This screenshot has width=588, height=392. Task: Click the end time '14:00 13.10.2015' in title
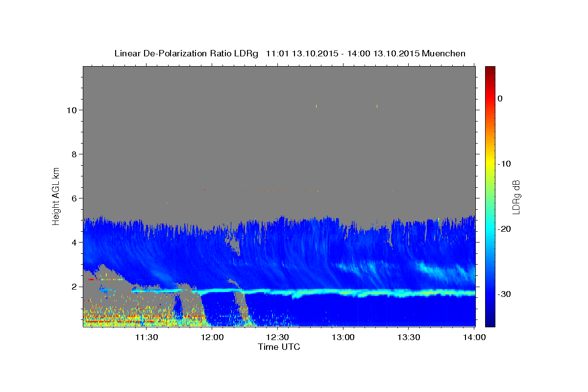pyautogui.click(x=383, y=53)
